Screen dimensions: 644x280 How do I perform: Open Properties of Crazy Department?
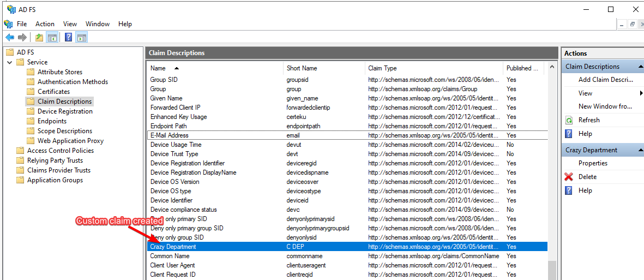[x=593, y=163]
